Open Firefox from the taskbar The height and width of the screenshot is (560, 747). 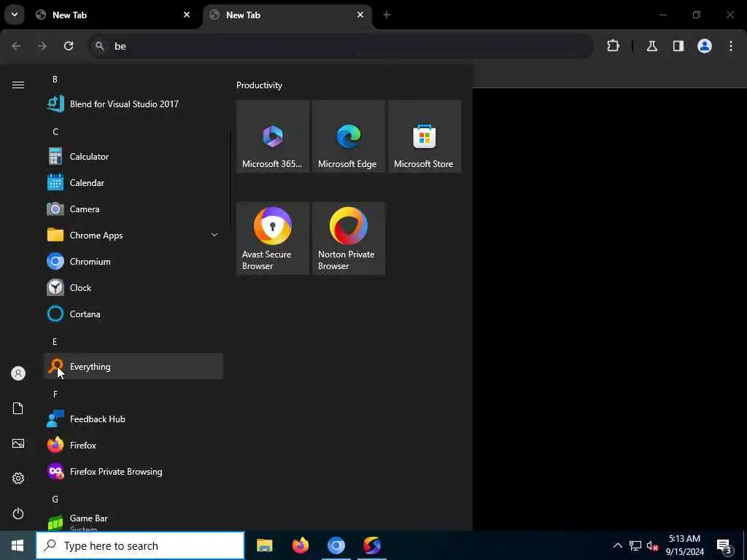coord(300,545)
